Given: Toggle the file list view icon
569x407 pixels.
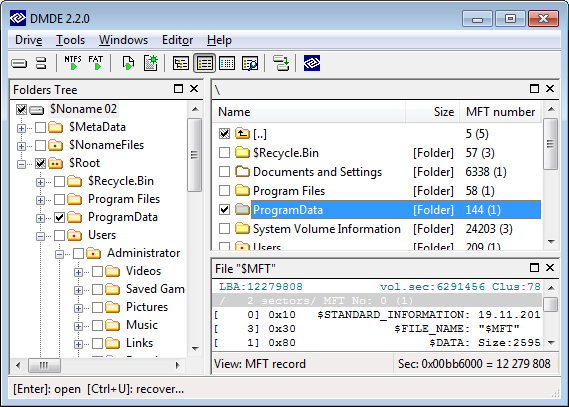Looking at the screenshot, I should pos(205,63).
